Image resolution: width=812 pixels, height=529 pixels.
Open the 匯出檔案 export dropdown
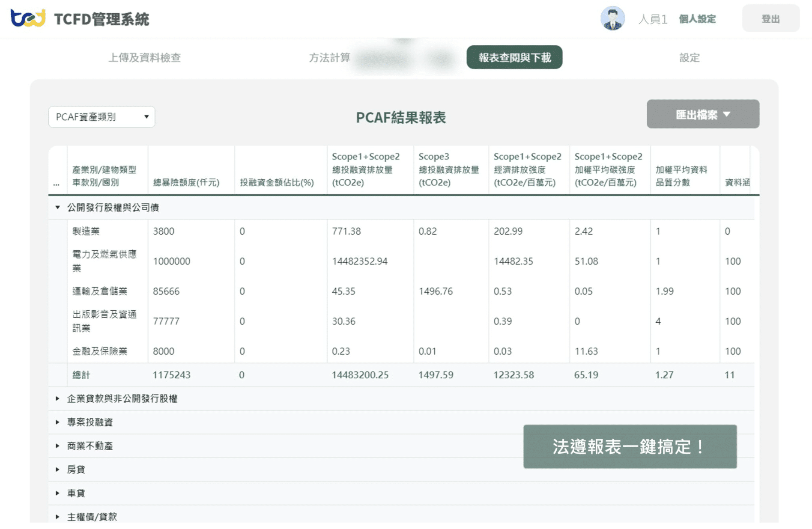[x=702, y=114]
